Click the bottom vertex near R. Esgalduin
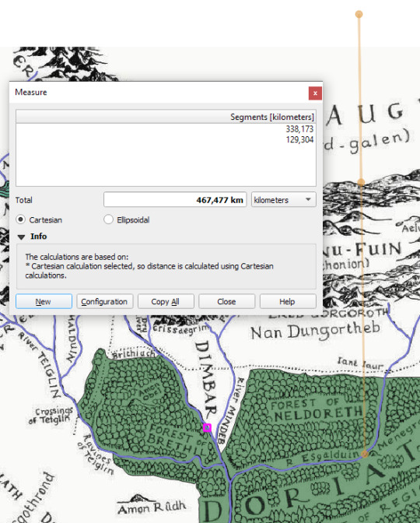420x523 pixels. (x=365, y=454)
